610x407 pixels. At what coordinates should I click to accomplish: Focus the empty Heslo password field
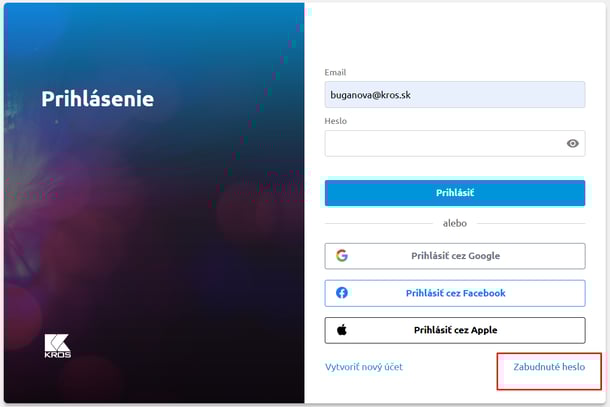[455, 144]
